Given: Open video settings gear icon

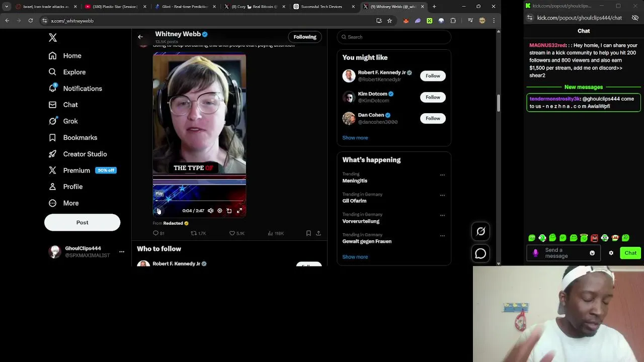Looking at the screenshot, I should 220,211.
